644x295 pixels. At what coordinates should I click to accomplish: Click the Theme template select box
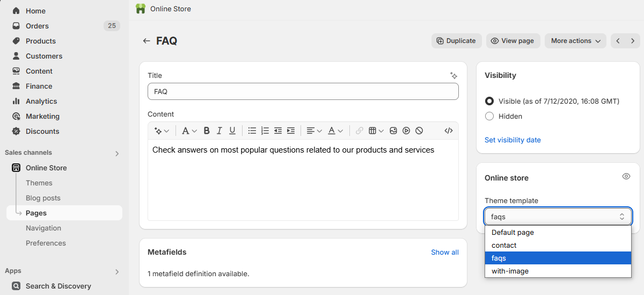pyautogui.click(x=558, y=217)
